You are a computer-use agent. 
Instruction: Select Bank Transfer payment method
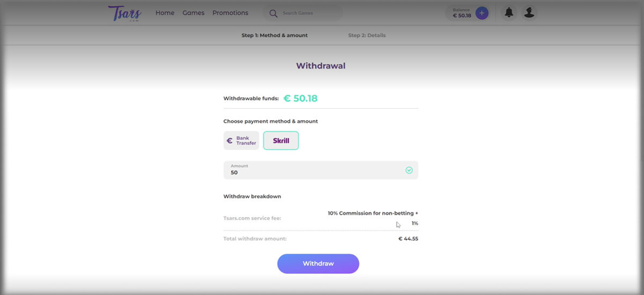click(241, 141)
